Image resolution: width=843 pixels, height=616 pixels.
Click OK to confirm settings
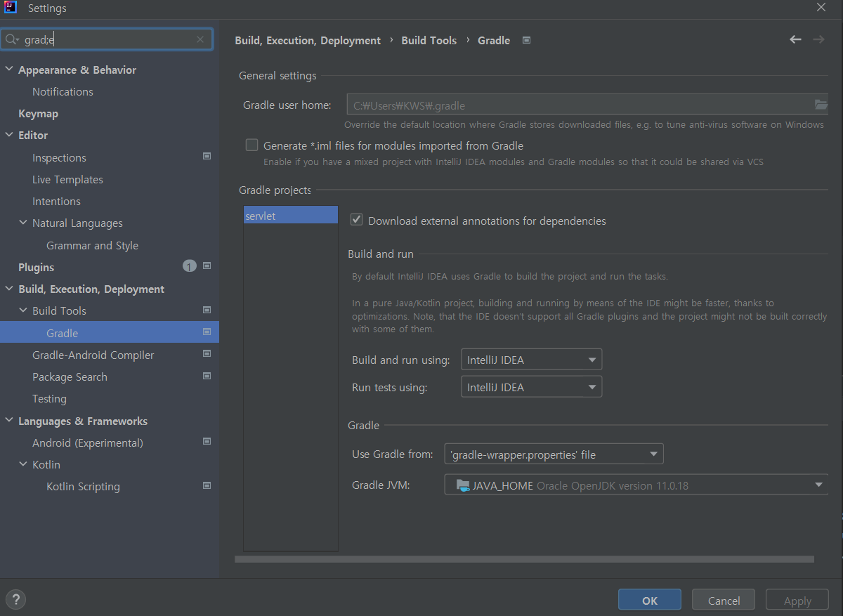click(650, 600)
